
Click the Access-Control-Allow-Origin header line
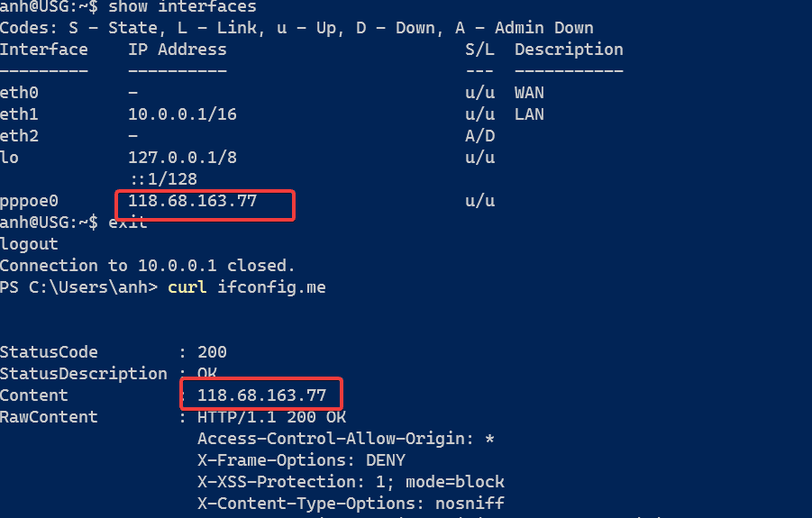click(345, 439)
